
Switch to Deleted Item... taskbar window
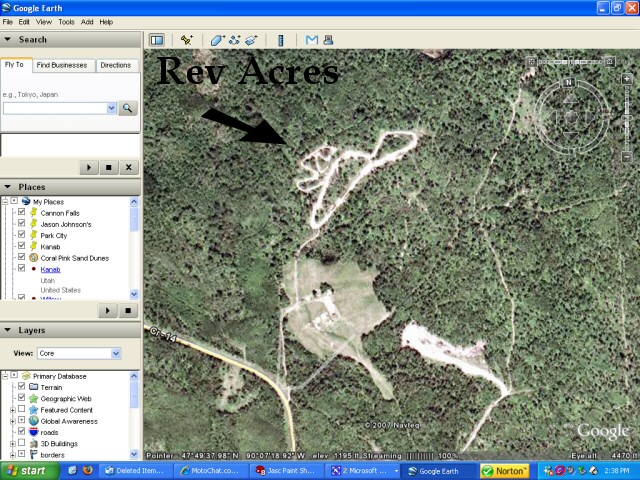(136, 471)
